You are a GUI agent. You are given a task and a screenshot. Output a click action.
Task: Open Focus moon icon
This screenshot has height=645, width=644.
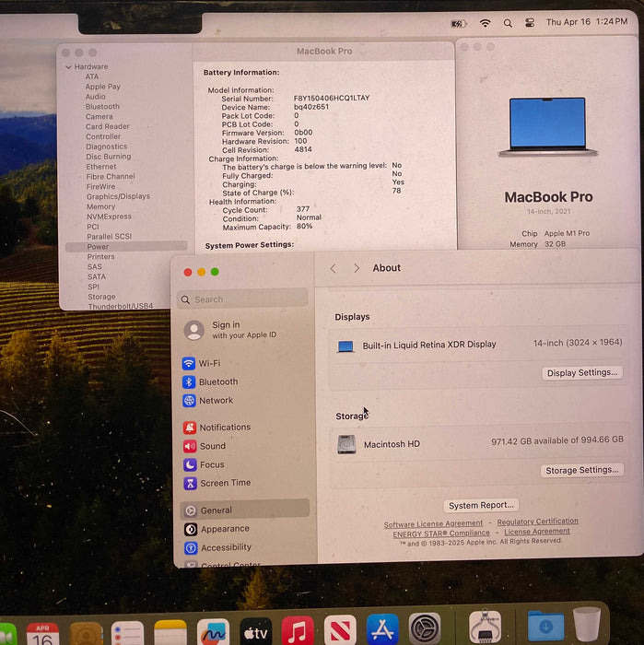pyautogui.click(x=190, y=464)
